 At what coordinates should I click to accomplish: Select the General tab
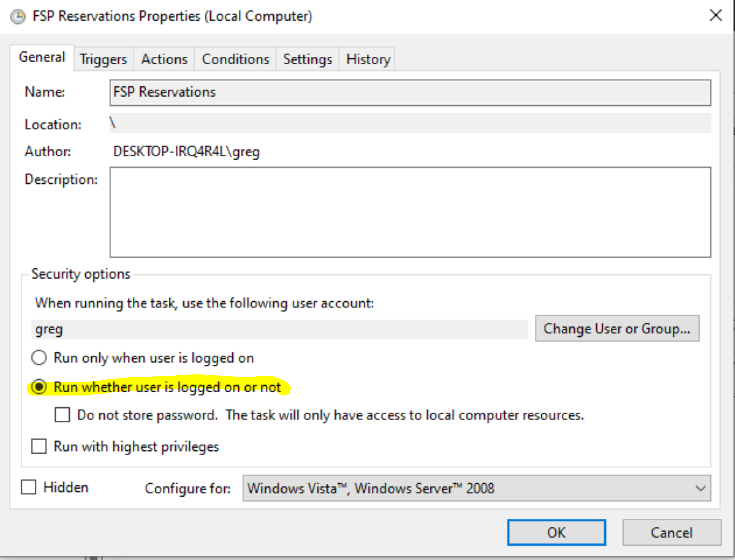pos(42,57)
